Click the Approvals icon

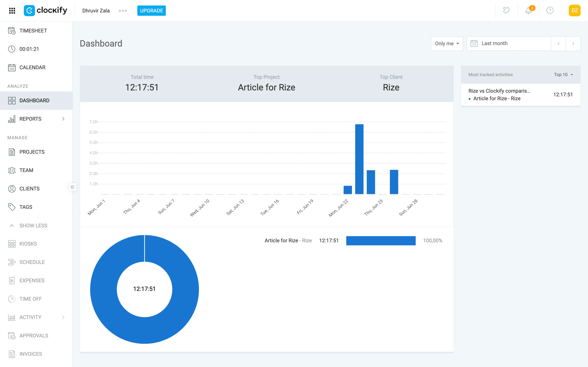point(12,336)
